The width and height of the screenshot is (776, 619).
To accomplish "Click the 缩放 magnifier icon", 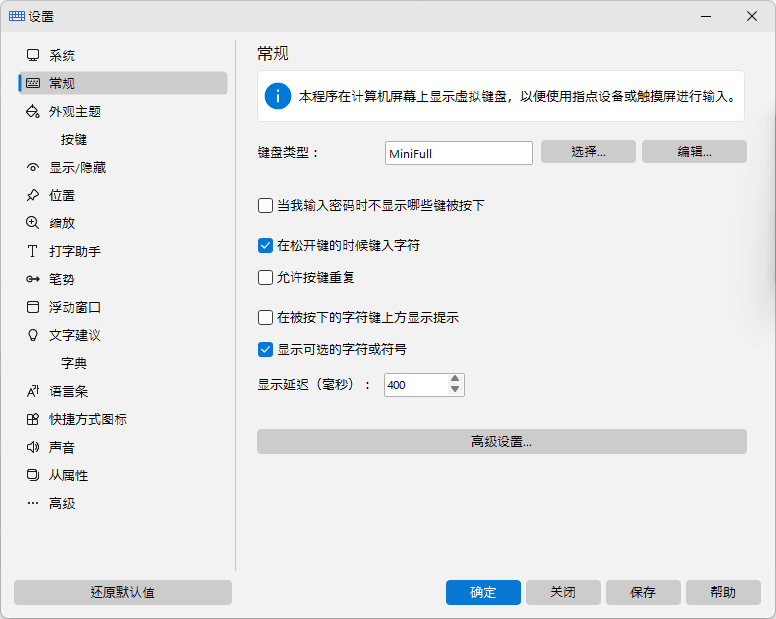I will tap(33, 223).
